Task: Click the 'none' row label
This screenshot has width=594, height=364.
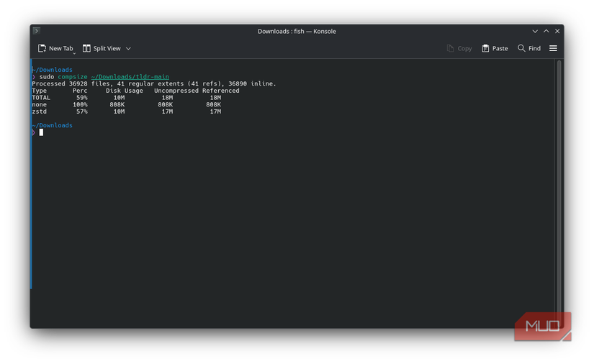Action: click(40, 104)
